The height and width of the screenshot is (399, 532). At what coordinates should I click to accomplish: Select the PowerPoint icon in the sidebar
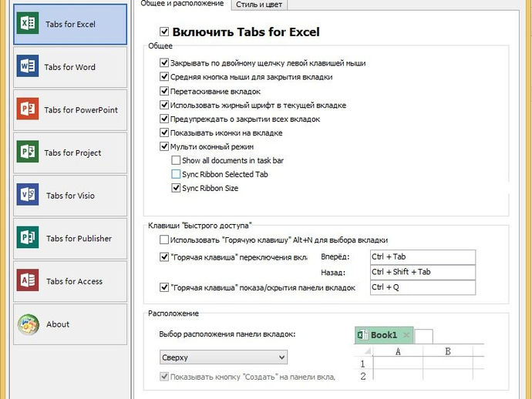[x=28, y=109]
